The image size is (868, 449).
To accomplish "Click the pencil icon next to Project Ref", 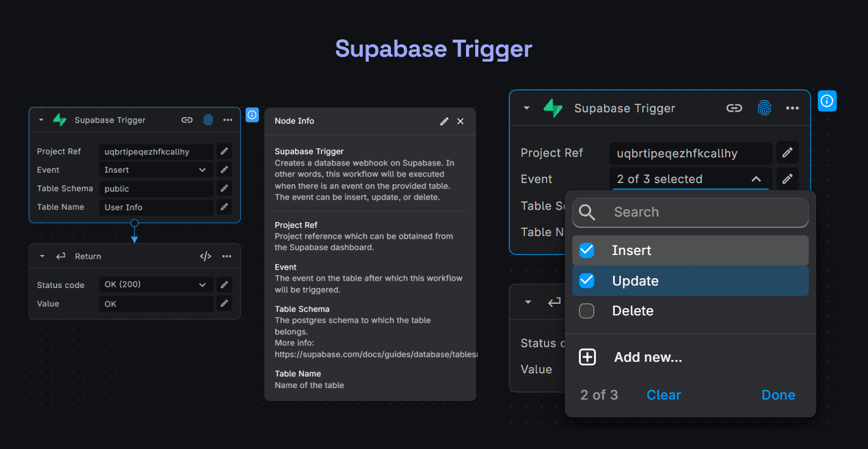I will pyautogui.click(x=224, y=151).
